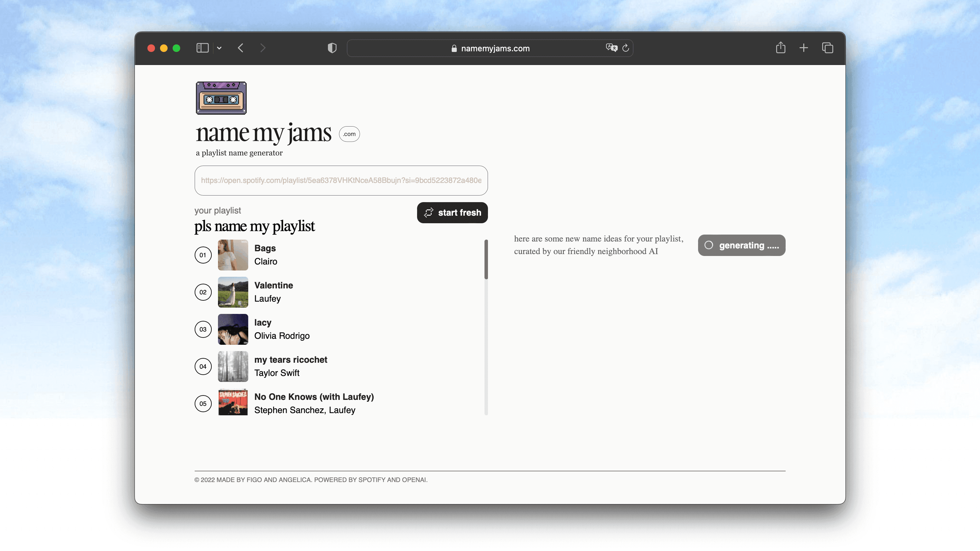Click a playlist name generator tagline
Image resolution: width=980 pixels, height=551 pixels.
click(x=239, y=153)
